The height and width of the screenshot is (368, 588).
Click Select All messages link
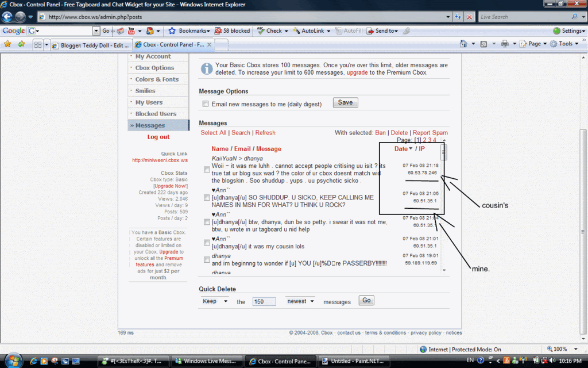pos(214,133)
